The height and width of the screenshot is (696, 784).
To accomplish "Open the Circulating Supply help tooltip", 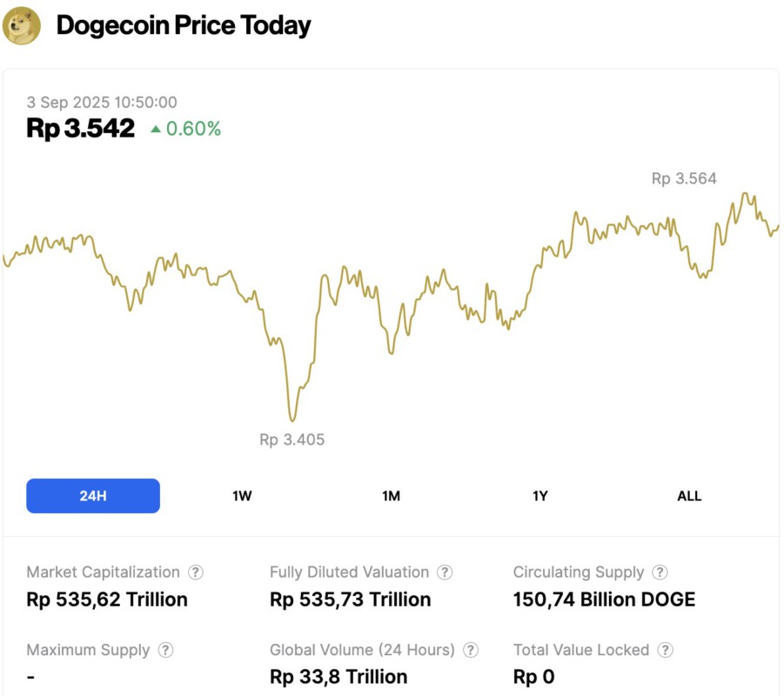I will coord(660,572).
